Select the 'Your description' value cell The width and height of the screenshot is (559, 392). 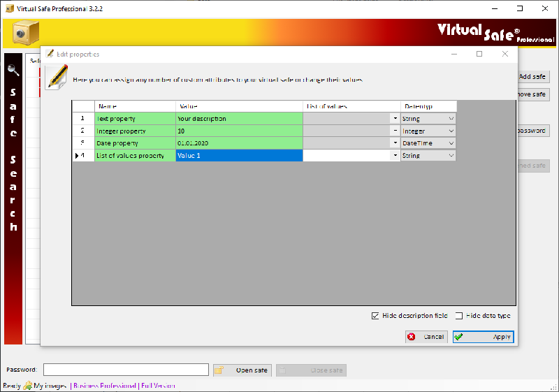(239, 118)
